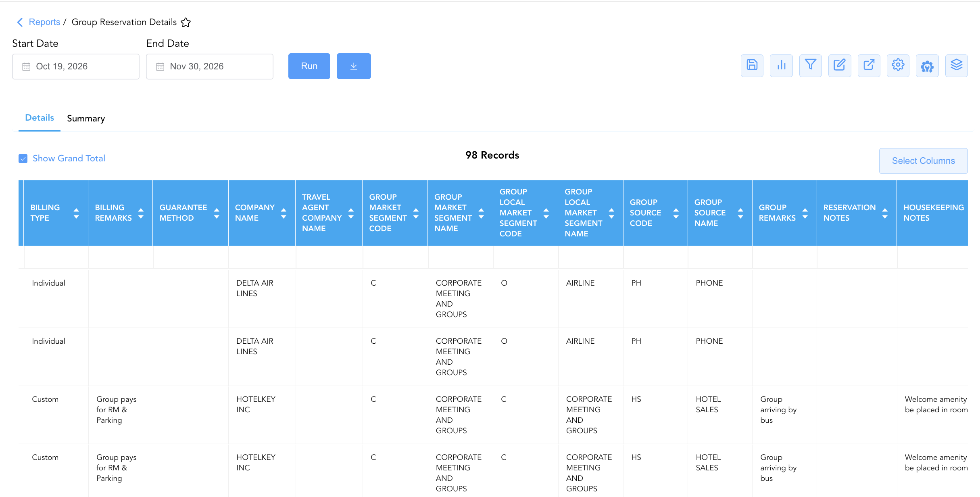Sort by Company Name column arrows

[284, 213]
